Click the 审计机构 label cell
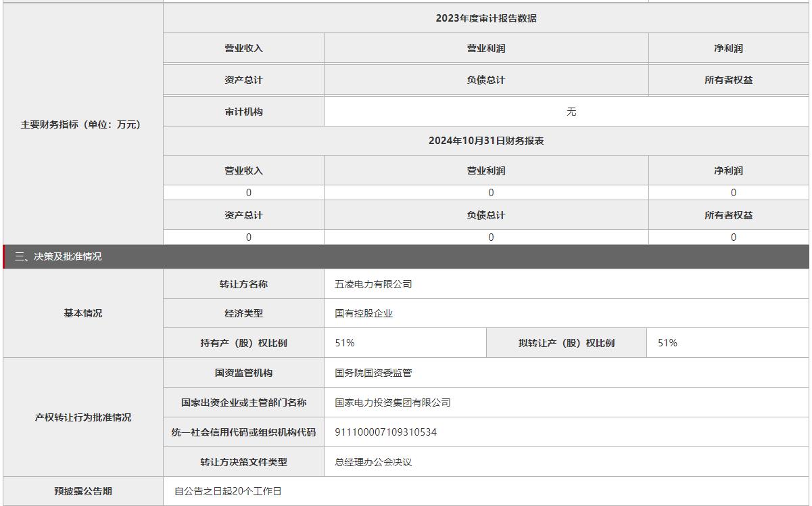The image size is (812, 506). (x=243, y=112)
